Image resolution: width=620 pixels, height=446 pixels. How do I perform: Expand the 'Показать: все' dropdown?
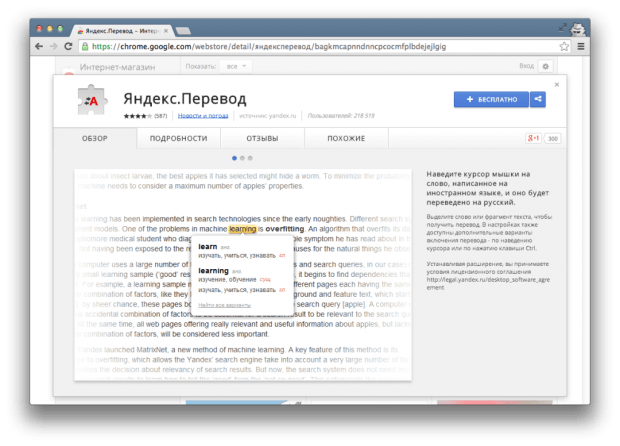click(x=233, y=66)
